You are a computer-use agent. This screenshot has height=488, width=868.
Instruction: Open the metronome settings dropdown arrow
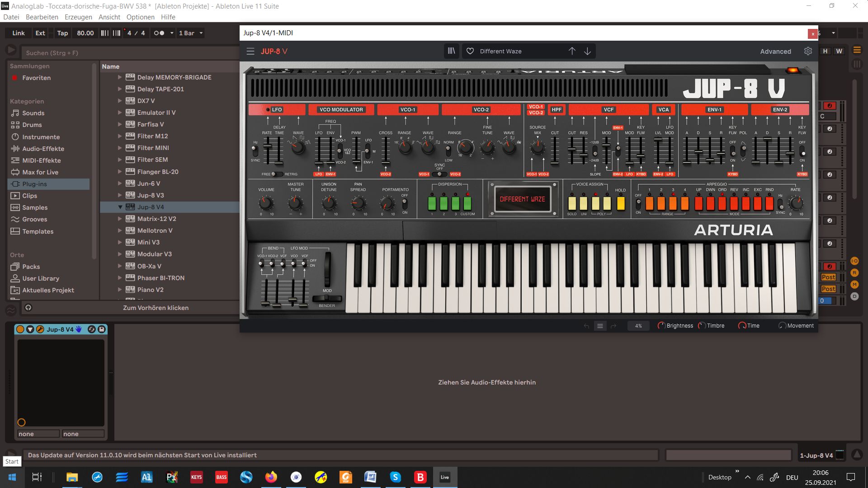(x=172, y=33)
